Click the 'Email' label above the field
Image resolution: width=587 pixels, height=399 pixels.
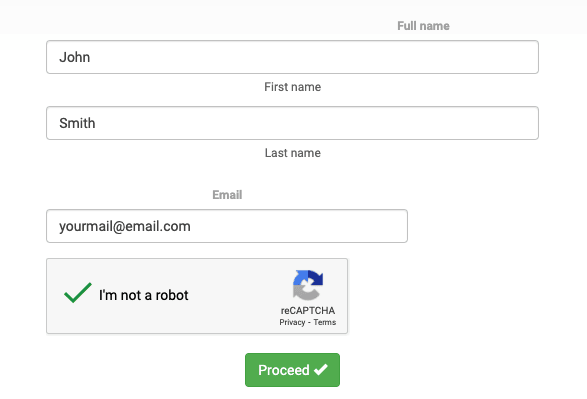tap(227, 195)
